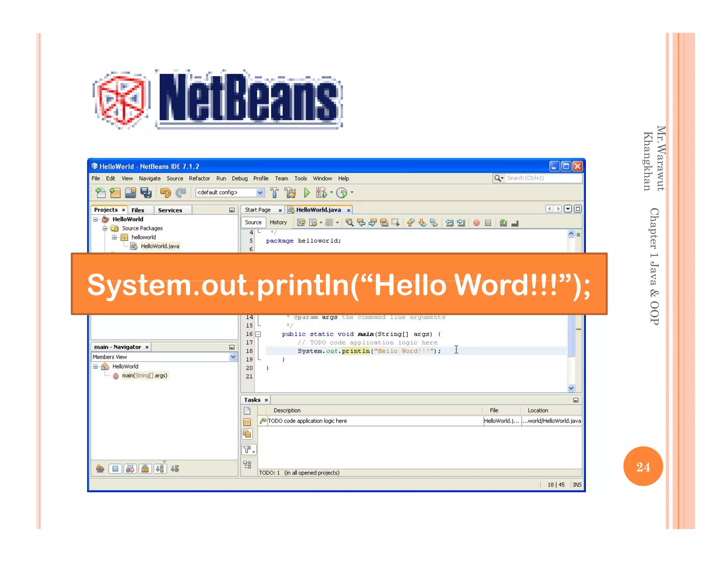Viewport: 728px width, 562px height.
Task: Open the Debug Project dropdown arrow
Action: [x=331, y=193]
